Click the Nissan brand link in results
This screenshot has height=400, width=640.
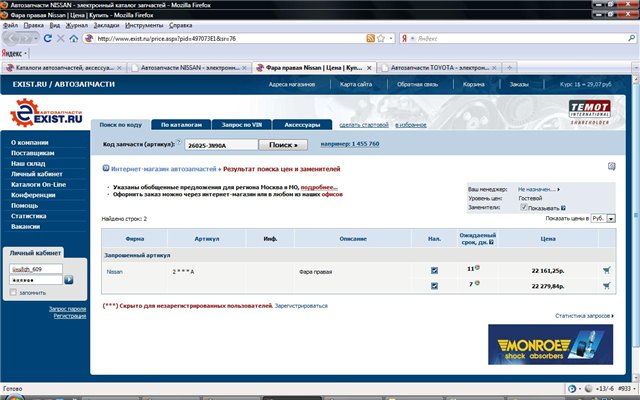114,272
